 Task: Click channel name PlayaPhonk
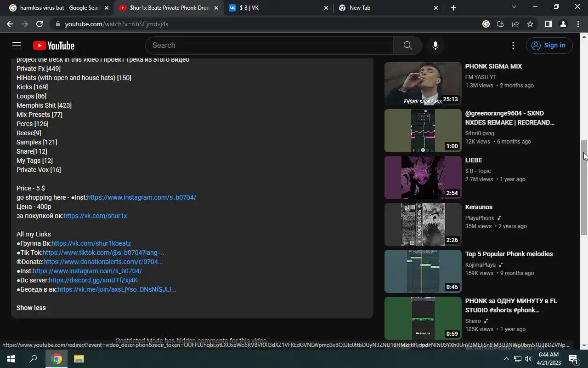click(x=480, y=218)
